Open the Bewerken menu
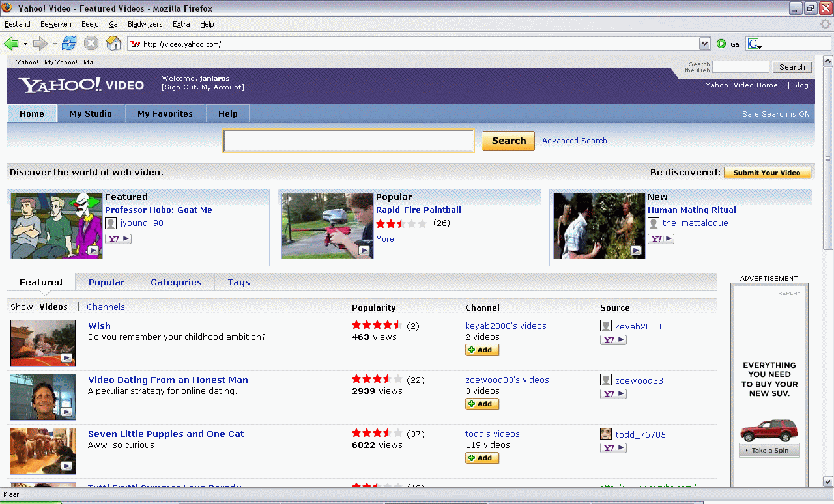Image resolution: width=834 pixels, height=504 pixels. pos(56,24)
